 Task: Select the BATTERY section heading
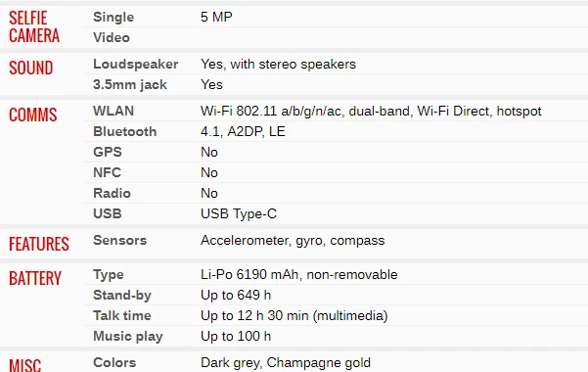35,278
